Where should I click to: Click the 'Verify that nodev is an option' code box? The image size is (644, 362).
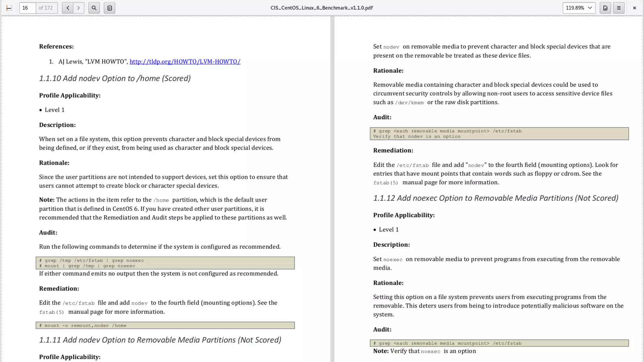[499, 134]
